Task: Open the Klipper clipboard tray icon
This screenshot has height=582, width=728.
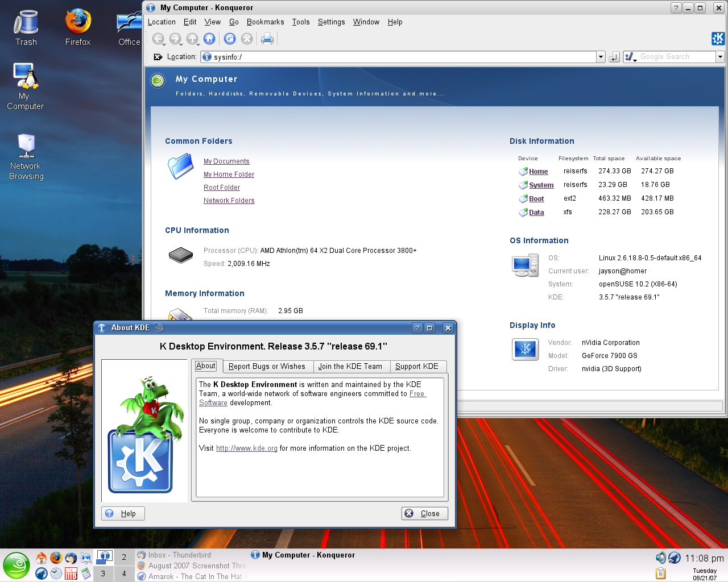Action: (x=660, y=573)
